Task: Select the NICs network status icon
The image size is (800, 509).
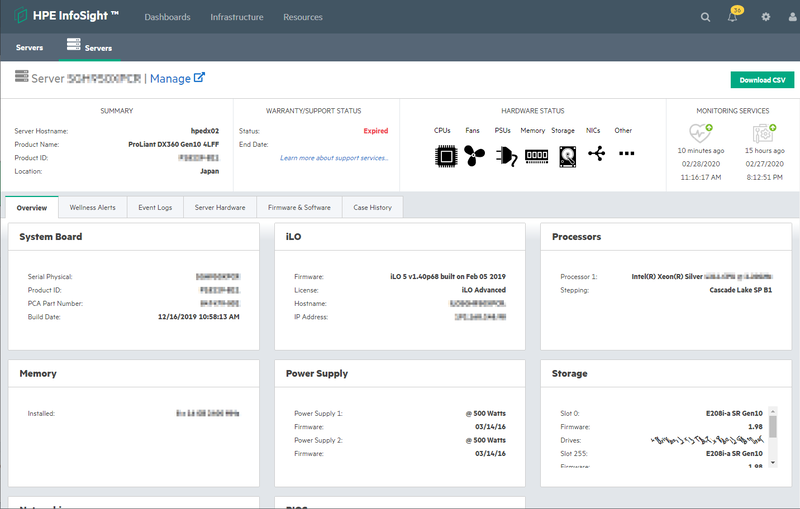Action: pyautogui.click(x=596, y=153)
